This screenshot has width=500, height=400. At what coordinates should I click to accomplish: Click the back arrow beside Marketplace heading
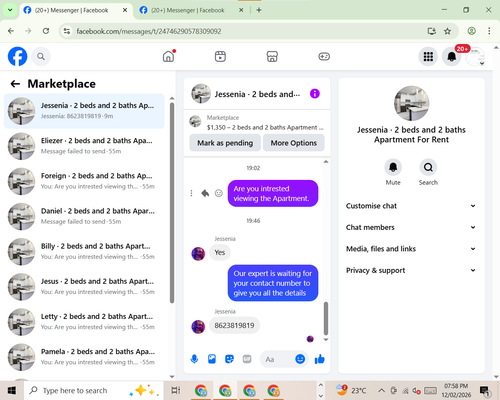15,84
